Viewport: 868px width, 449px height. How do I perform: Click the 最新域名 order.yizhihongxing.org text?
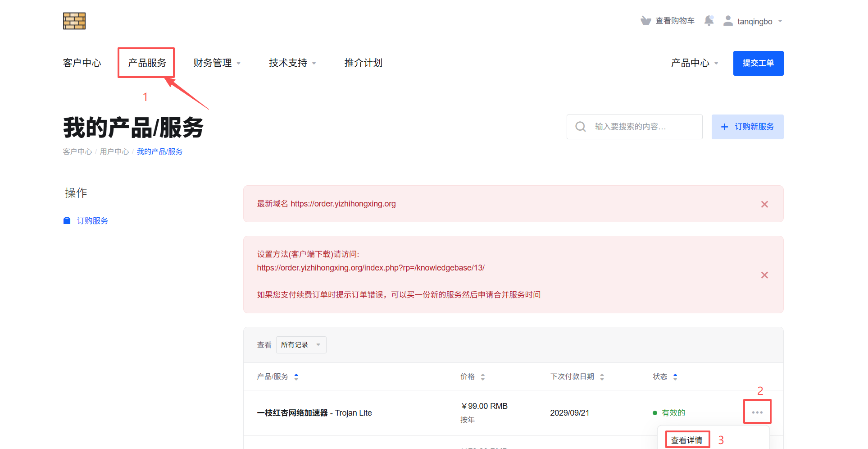point(327,204)
